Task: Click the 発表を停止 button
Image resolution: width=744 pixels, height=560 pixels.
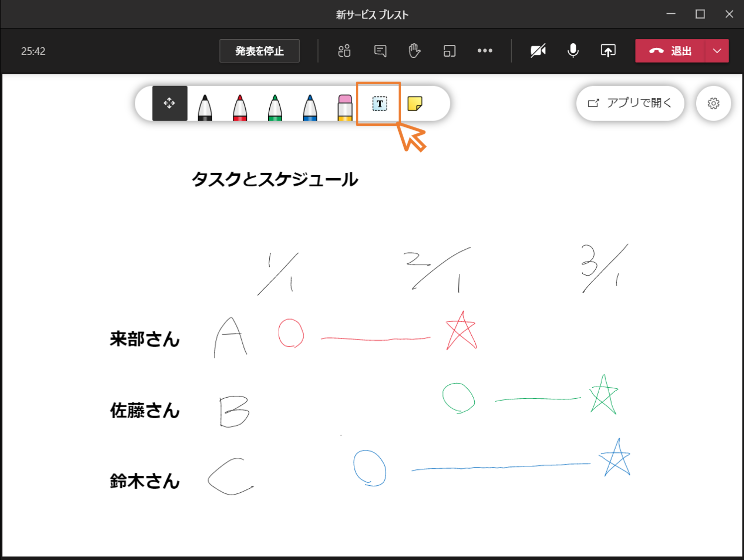Action: pyautogui.click(x=259, y=51)
